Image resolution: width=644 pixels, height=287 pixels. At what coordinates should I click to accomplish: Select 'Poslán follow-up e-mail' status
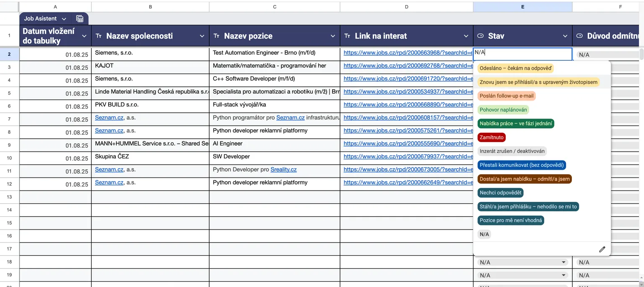[506, 96]
